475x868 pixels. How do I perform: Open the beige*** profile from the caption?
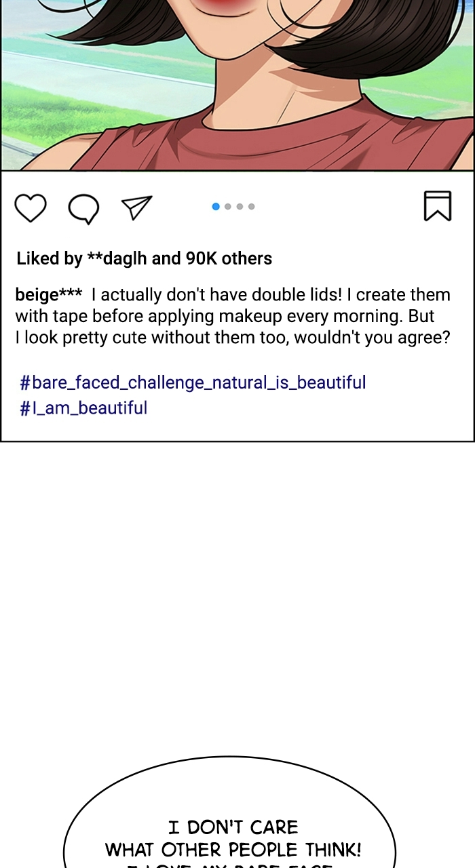(48, 296)
